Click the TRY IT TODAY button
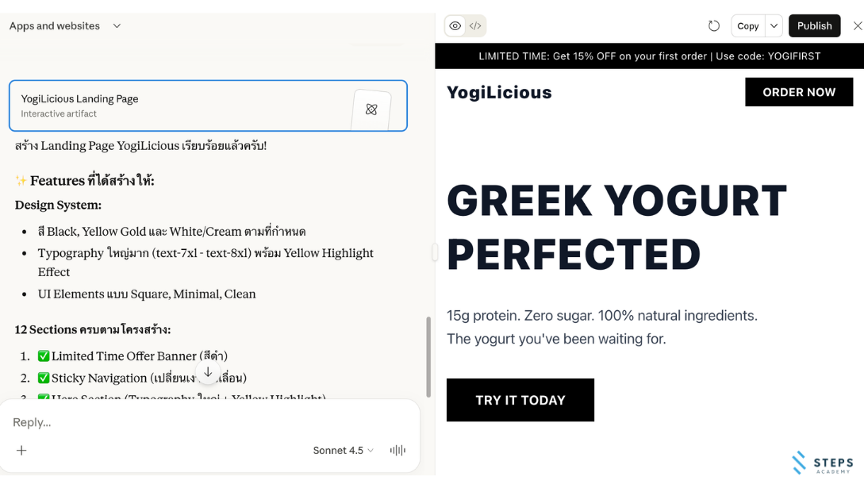Screen dimensions: 868x488 pyautogui.click(x=520, y=400)
